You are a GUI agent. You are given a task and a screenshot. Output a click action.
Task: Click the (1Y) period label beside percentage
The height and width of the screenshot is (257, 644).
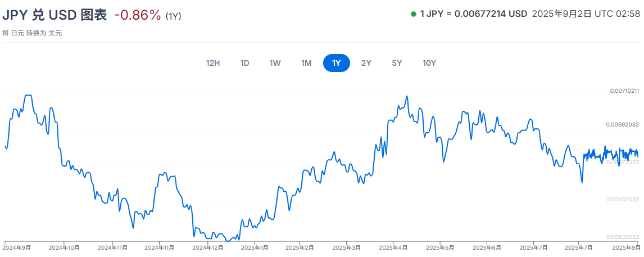173,16
